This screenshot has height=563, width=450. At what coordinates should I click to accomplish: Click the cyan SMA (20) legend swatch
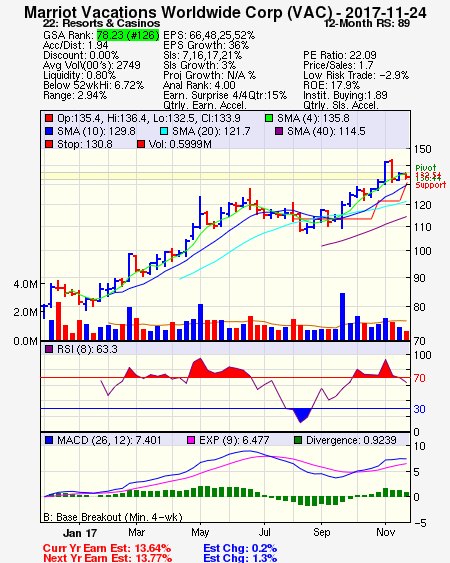pyautogui.click(x=164, y=131)
